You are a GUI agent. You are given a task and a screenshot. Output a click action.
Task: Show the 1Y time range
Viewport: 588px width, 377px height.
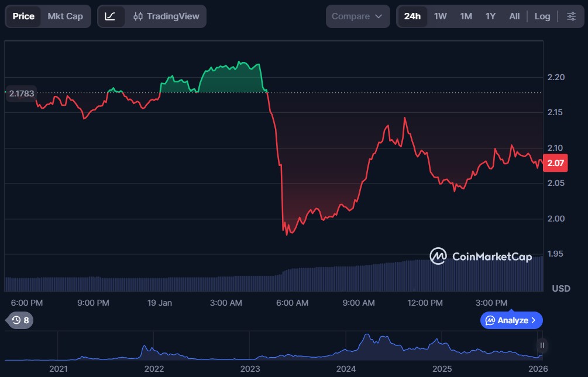tap(490, 16)
